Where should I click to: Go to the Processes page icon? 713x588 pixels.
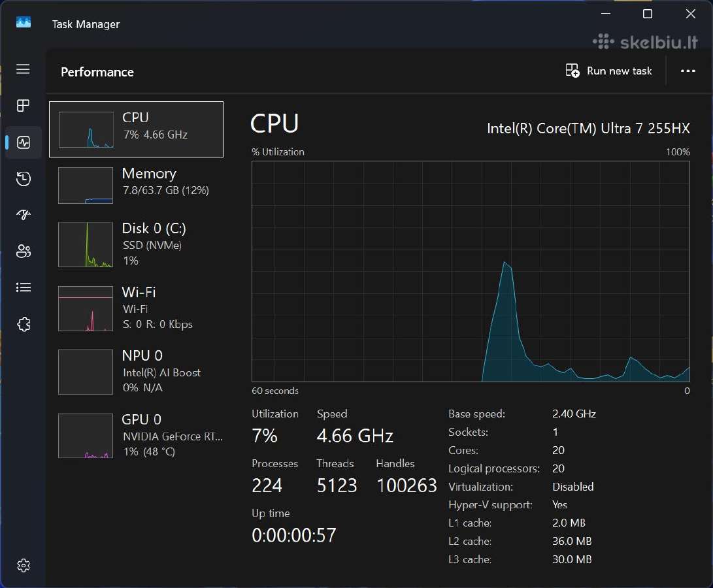coord(23,105)
